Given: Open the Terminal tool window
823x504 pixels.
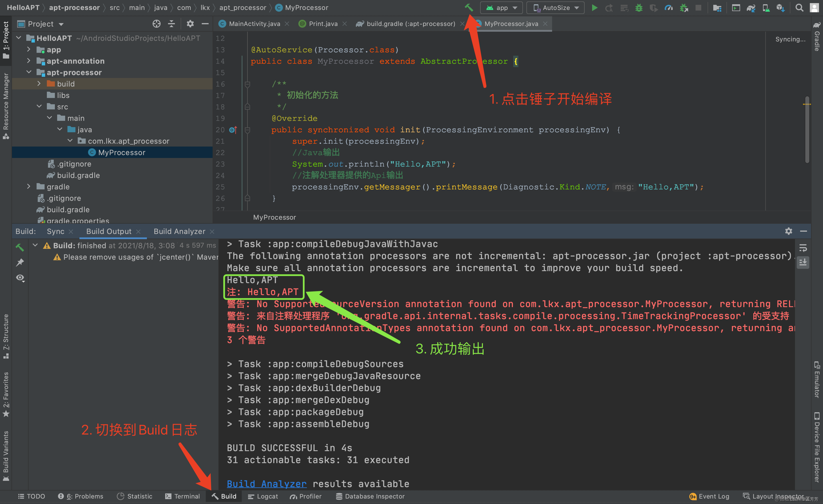Looking at the screenshot, I should click(x=182, y=496).
